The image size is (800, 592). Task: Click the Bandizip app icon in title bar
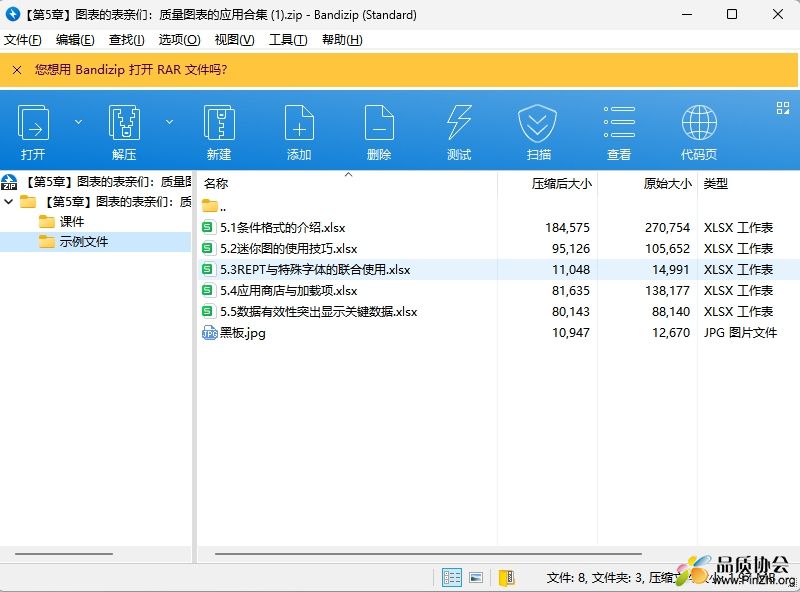pos(12,14)
